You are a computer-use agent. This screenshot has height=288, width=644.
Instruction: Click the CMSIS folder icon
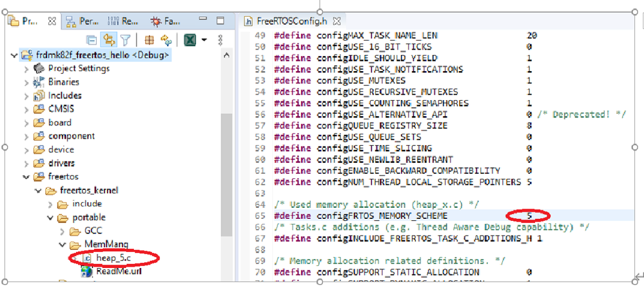point(39,109)
